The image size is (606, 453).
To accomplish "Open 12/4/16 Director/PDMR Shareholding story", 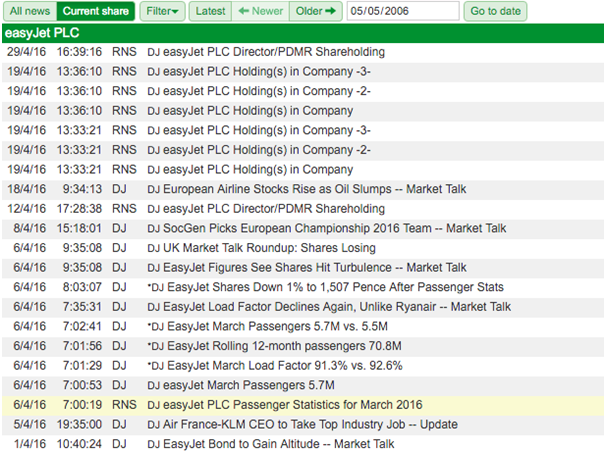I will click(x=266, y=209).
